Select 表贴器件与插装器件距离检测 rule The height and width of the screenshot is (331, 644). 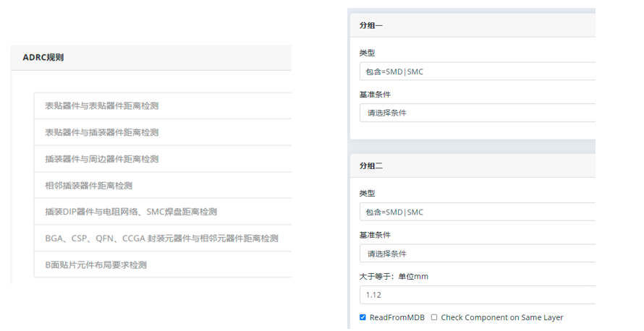(101, 132)
